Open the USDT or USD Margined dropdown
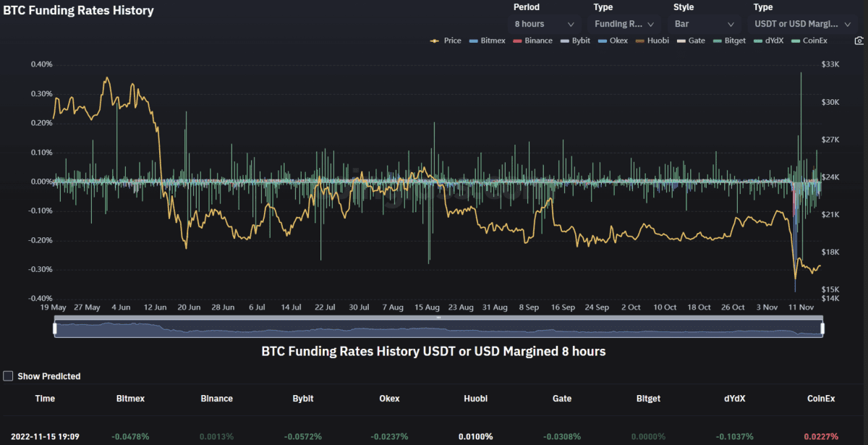The width and height of the screenshot is (868, 445). (x=803, y=24)
